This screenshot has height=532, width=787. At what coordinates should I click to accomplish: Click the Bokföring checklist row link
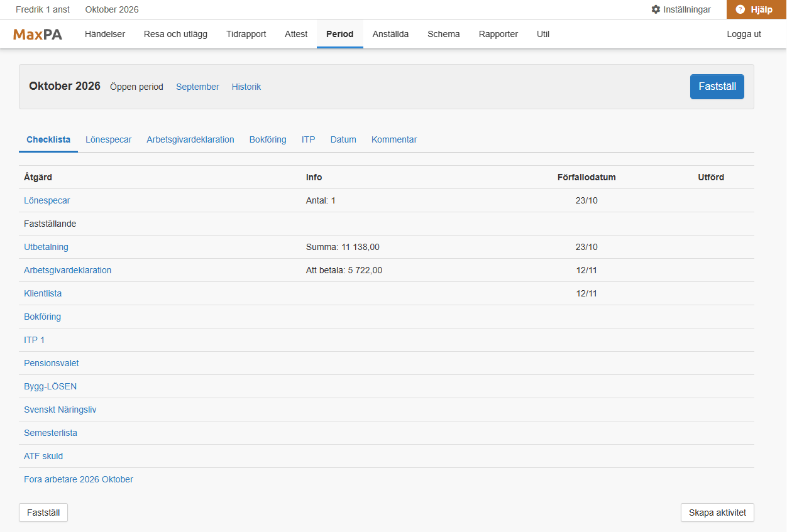point(43,317)
